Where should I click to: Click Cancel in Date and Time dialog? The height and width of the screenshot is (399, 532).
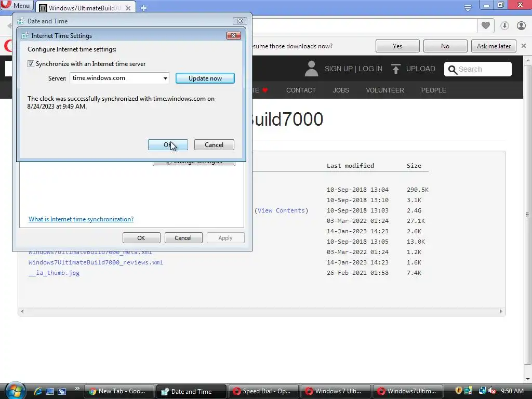point(183,238)
